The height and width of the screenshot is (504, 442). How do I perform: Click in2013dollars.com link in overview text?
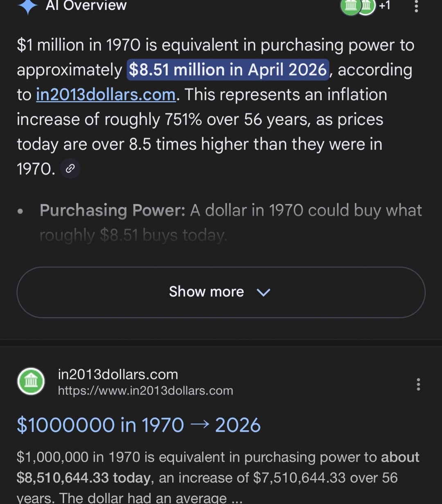click(x=106, y=95)
